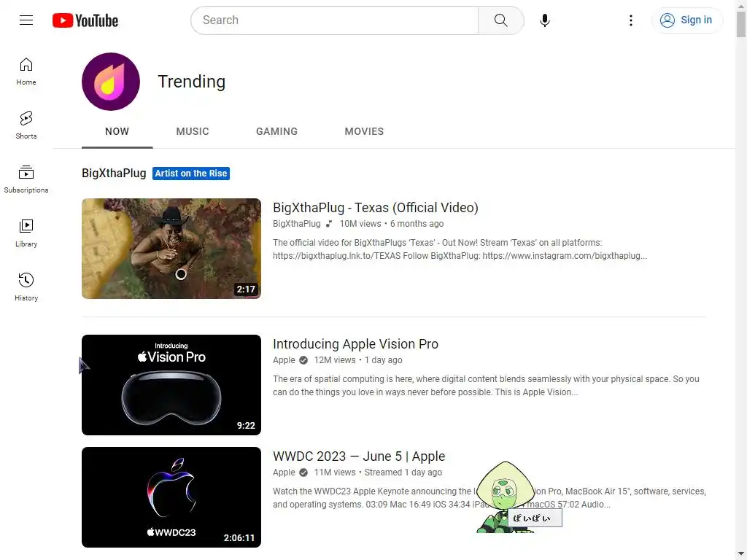
Task: Play the WWDC23 video thumbnail
Action: coord(171,497)
